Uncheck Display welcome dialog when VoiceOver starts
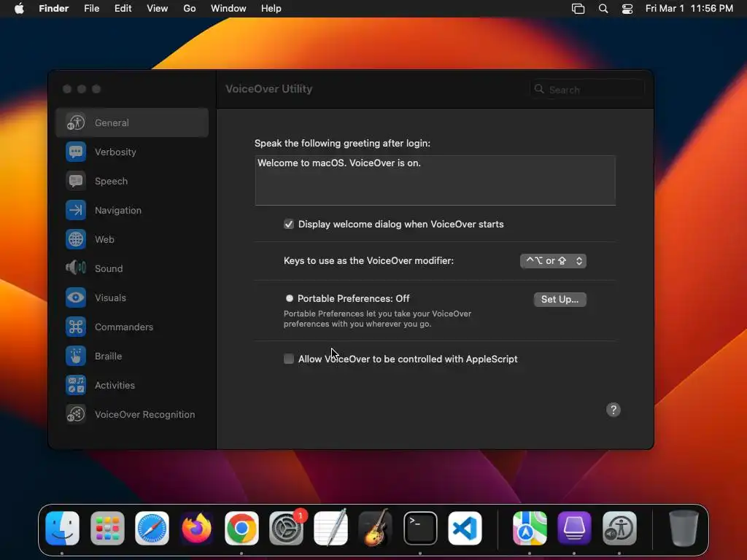The width and height of the screenshot is (747, 560). [289, 224]
